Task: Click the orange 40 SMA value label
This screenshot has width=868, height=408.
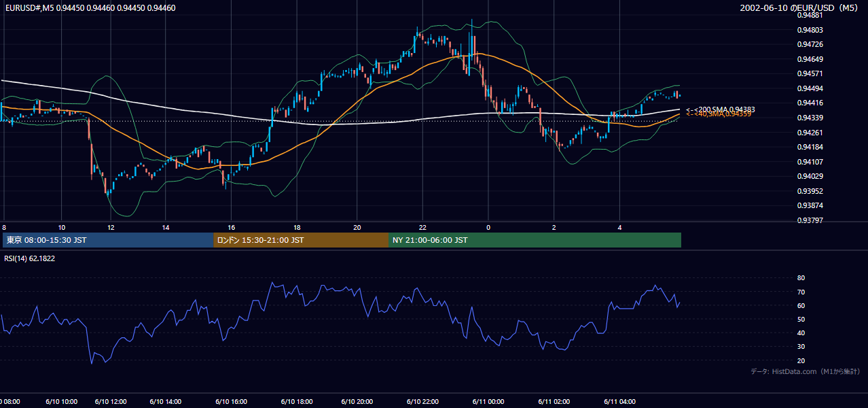Action: coord(719,114)
